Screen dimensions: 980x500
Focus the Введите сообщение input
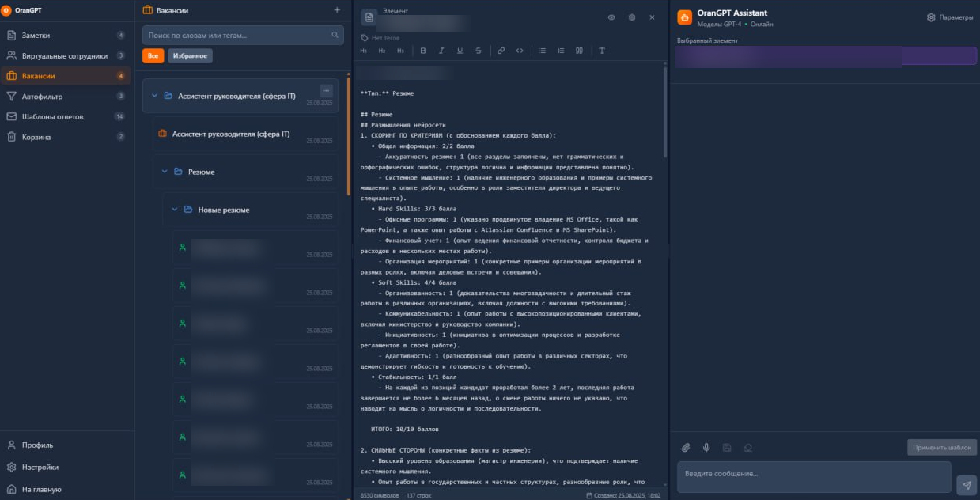coord(814,477)
